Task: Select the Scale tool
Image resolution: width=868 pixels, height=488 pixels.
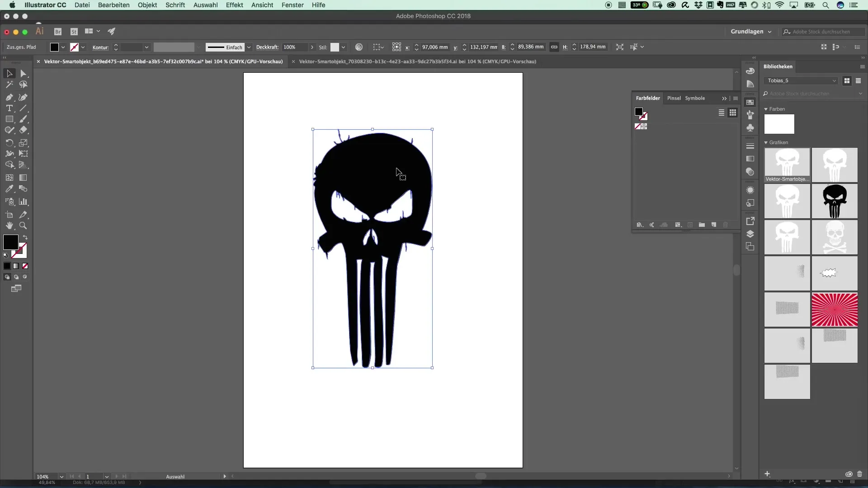Action: click(x=24, y=143)
